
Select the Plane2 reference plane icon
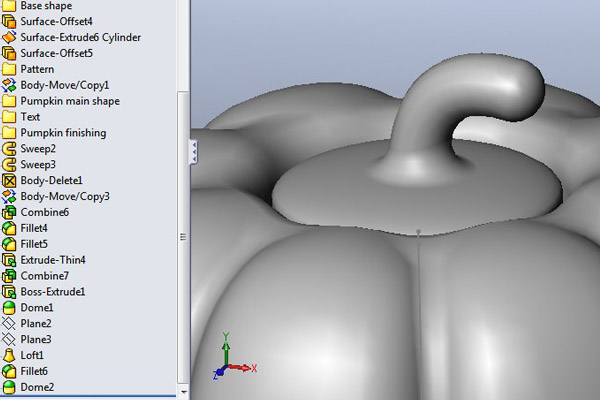coord(9,323)
